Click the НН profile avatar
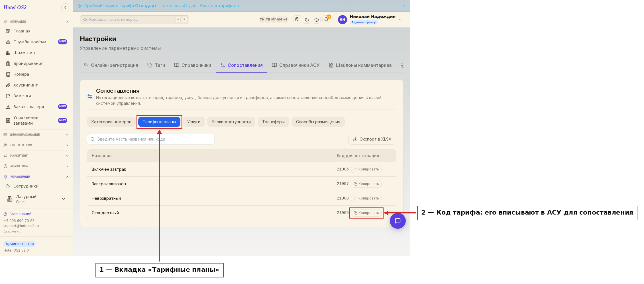Viewport: 644px width, 284px height. pos(342,20)
